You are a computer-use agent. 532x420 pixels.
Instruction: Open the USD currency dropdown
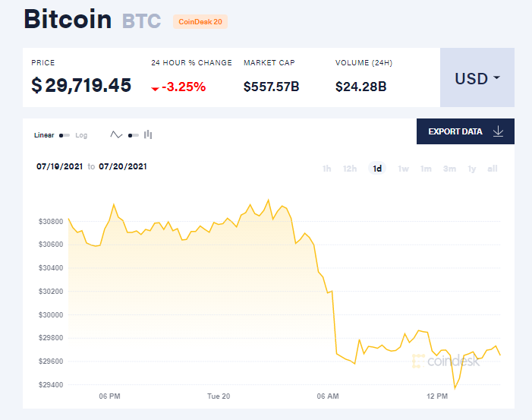coord(477,78)
